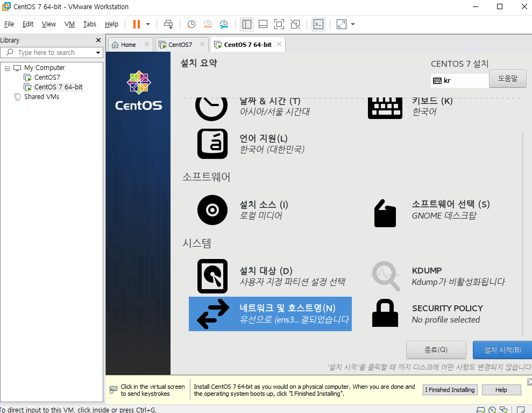Open 네트워크 및 호스트명 arrows icon
The width and height of the screenshot is (532, 413).
pyautogui.click(x=213, y=314)
